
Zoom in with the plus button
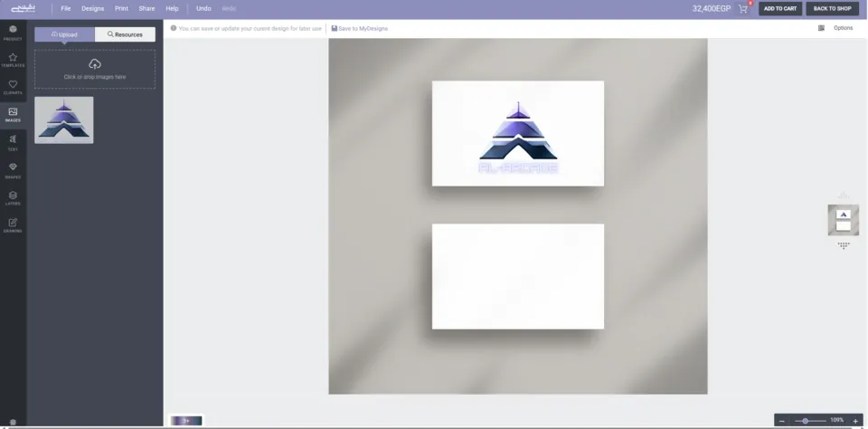[x=855, y=421]
